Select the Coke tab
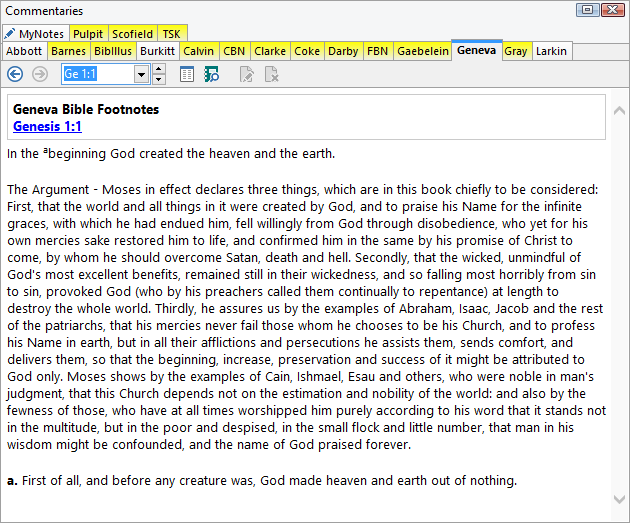Screen dimensions: 630x523 307,51
